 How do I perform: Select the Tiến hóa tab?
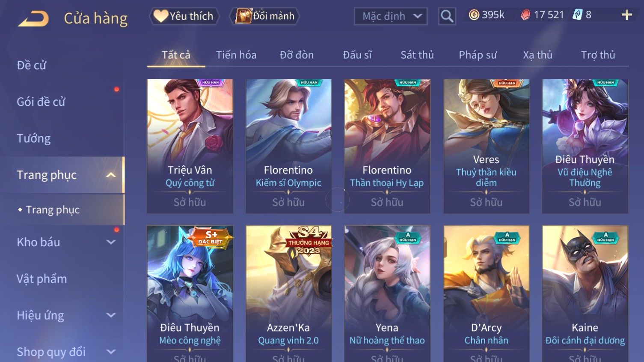pos(236,55)
